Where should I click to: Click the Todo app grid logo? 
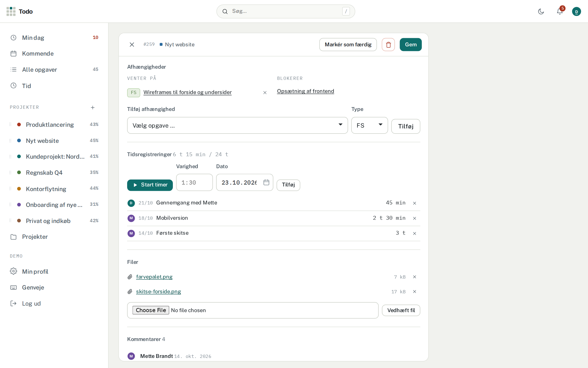[x=11, y=11]
